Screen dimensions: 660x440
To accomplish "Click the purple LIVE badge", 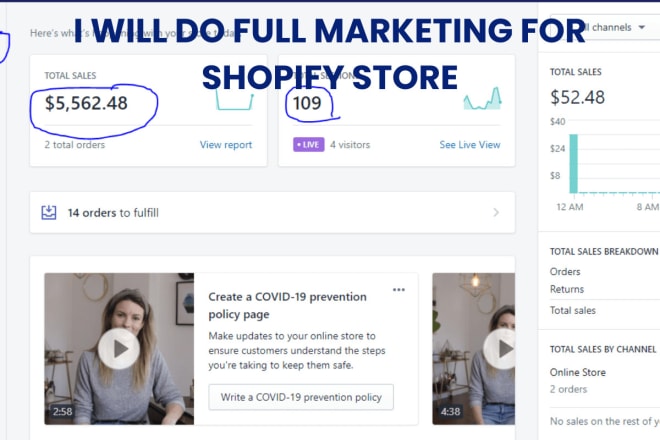I will pyautogui.click(x=309, y=145).
